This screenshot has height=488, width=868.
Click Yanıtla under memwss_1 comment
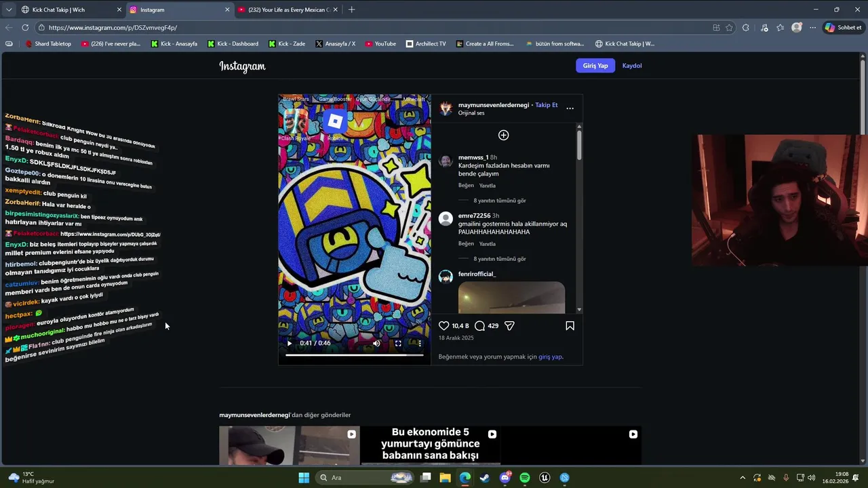tap(488, 186)
